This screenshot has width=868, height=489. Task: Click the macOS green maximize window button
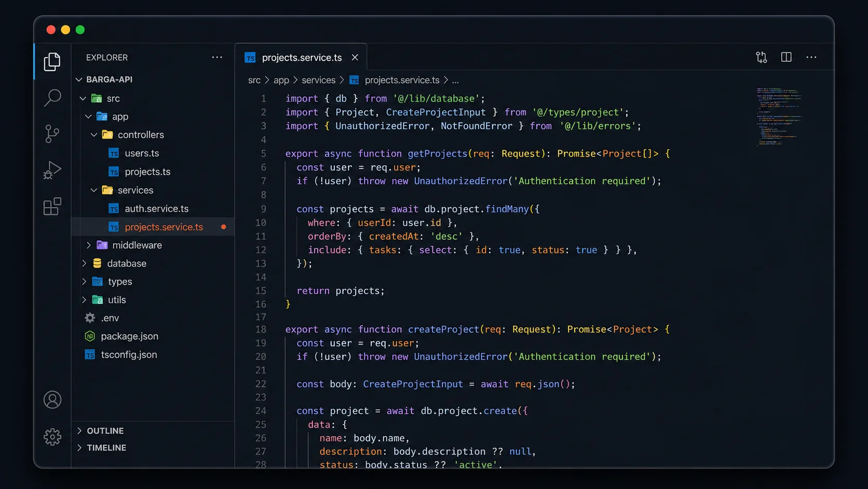tap(80, 30)
